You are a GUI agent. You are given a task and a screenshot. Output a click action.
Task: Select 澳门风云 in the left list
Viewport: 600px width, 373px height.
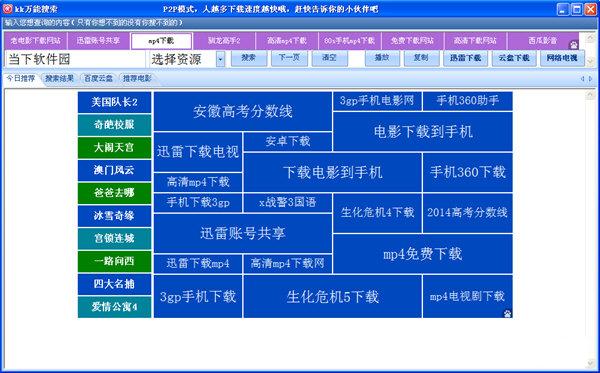tap(114, 170)
